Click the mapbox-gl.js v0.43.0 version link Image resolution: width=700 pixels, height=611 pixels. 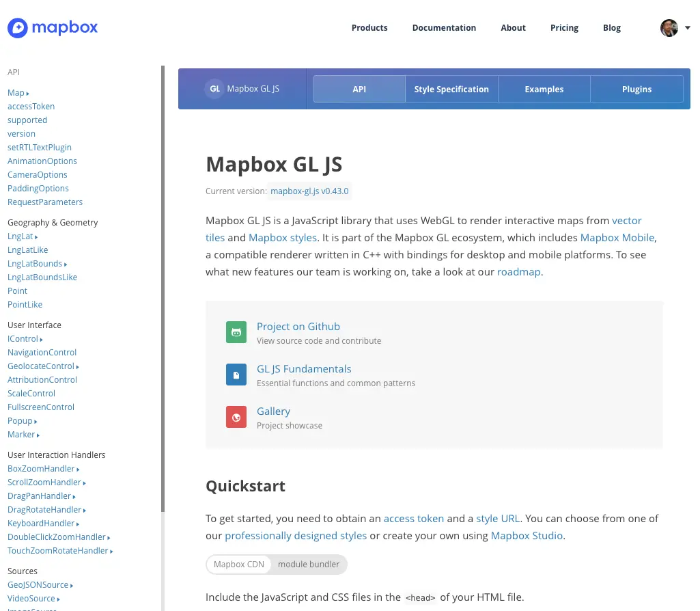point(309,191)
